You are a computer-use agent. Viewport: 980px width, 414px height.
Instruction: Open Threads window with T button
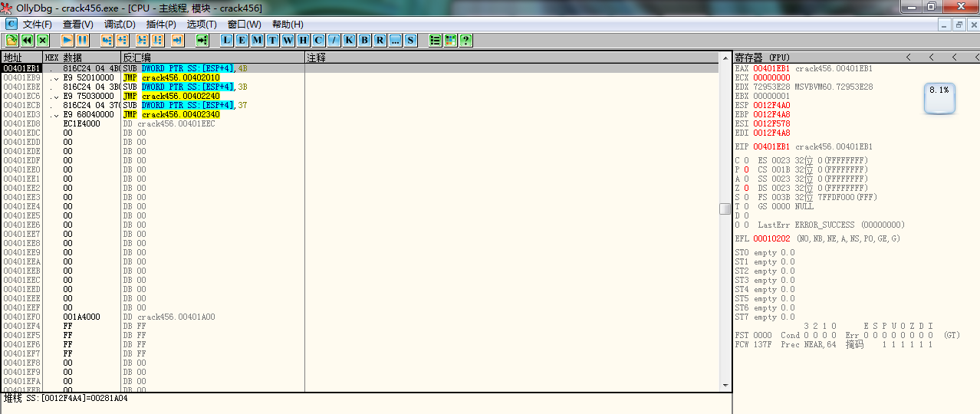(x=273, y=40)
